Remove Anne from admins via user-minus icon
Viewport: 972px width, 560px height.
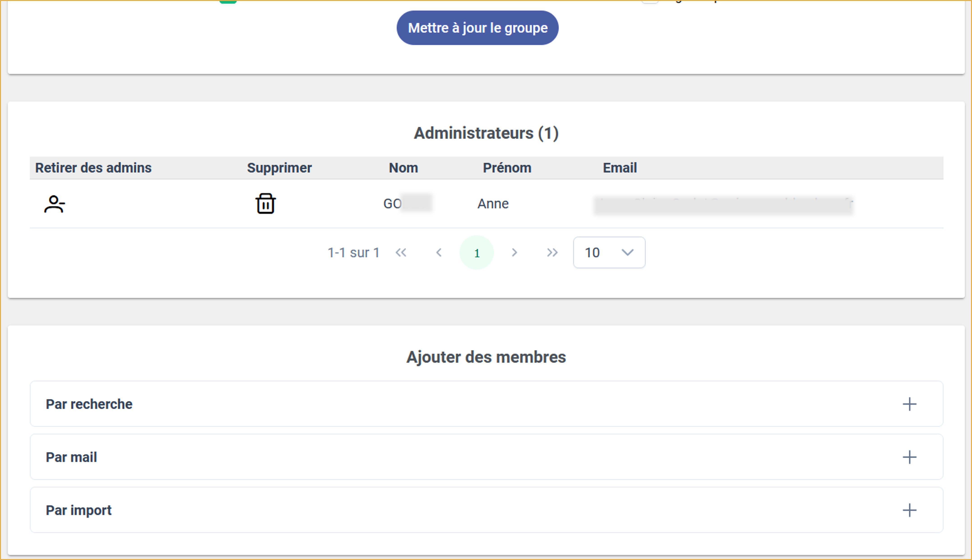tap(54, 204)
